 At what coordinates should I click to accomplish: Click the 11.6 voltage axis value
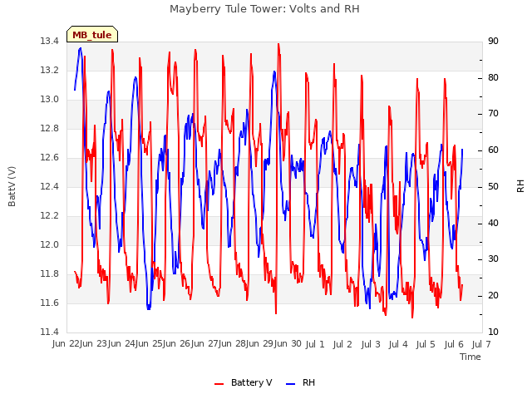click(50, 303)
